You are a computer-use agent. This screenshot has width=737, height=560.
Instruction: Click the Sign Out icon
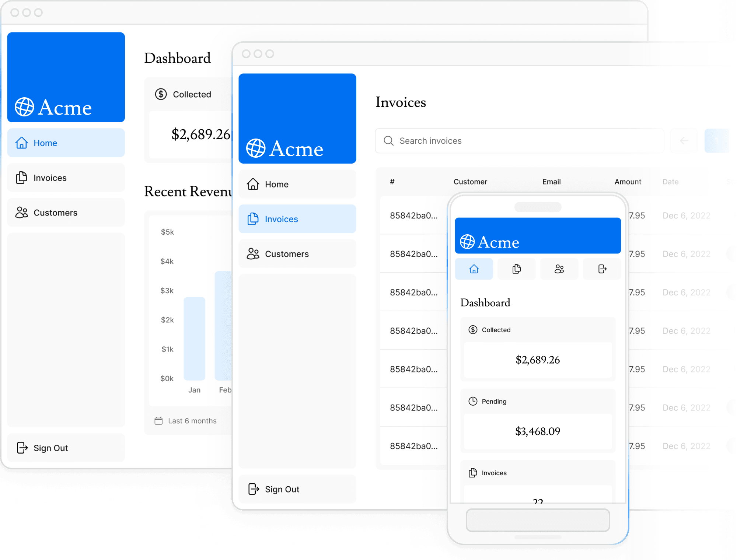[x=22, y=447]
